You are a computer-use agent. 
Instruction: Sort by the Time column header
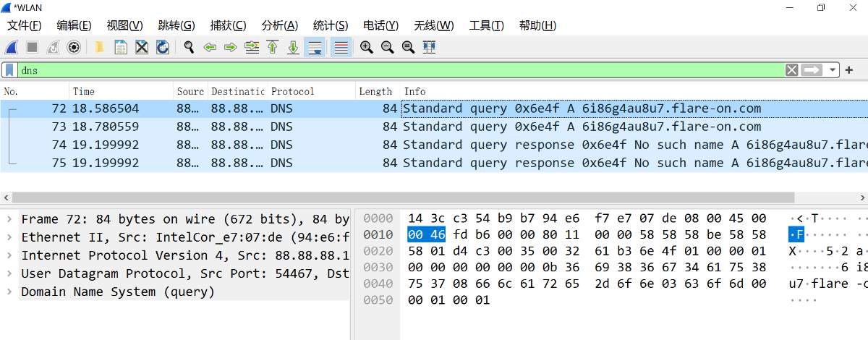122,92
